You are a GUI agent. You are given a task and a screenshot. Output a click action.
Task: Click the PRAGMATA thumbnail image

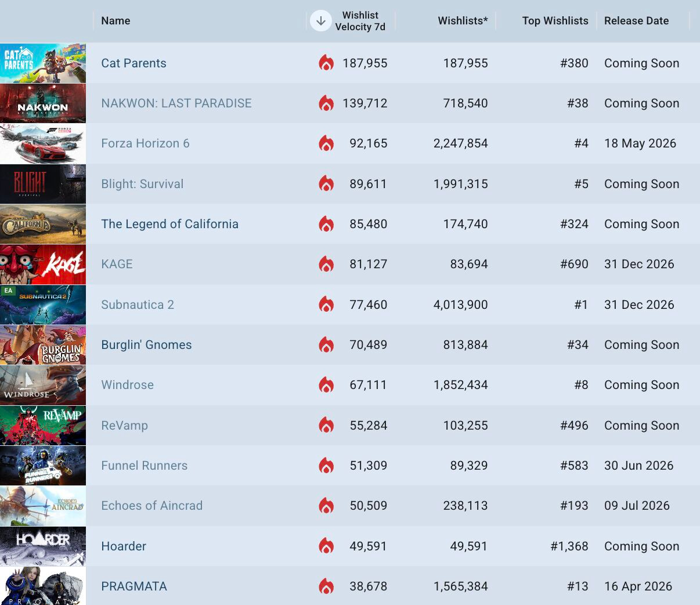point(43,586)
